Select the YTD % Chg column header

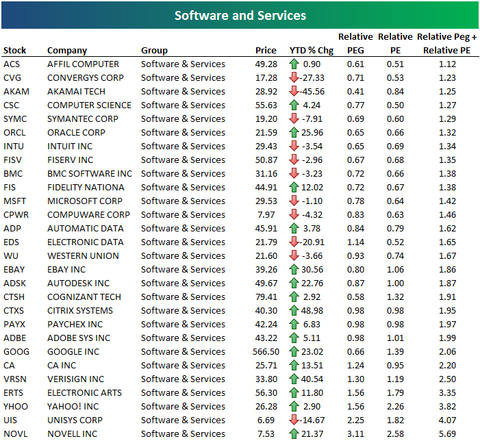tap(311, 50)
